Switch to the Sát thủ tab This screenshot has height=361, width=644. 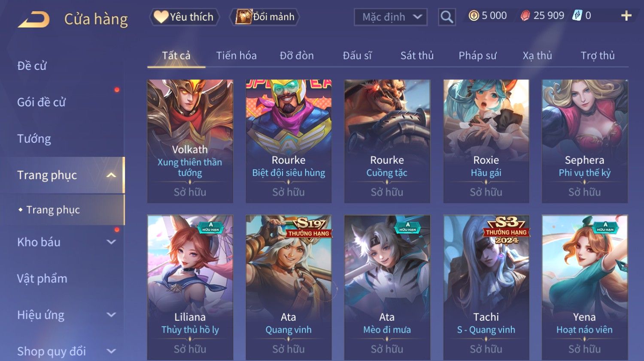pos(417,56)
